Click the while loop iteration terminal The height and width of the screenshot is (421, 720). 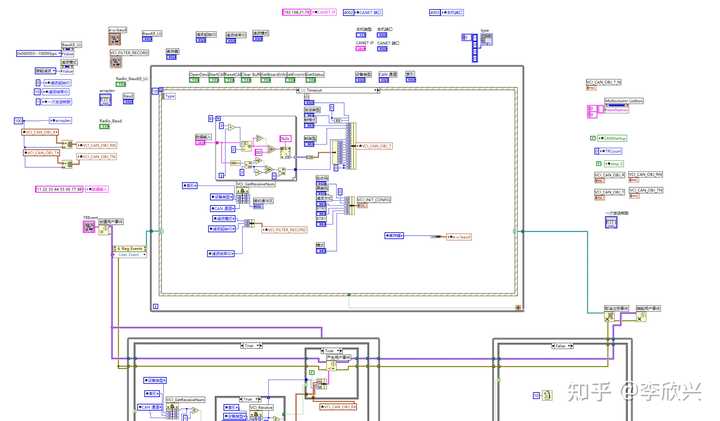pyautogui.click(x=156, y=306)
